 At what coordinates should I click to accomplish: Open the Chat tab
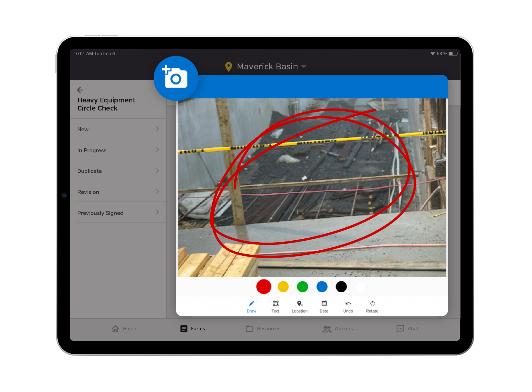(x=407, y=328)
